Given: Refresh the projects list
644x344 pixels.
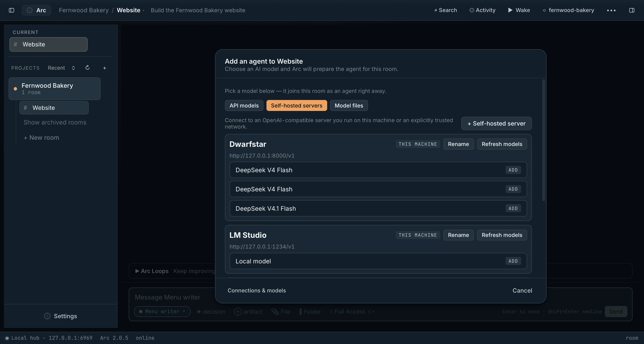Looking at the screenshot, I should coord(87,68).
